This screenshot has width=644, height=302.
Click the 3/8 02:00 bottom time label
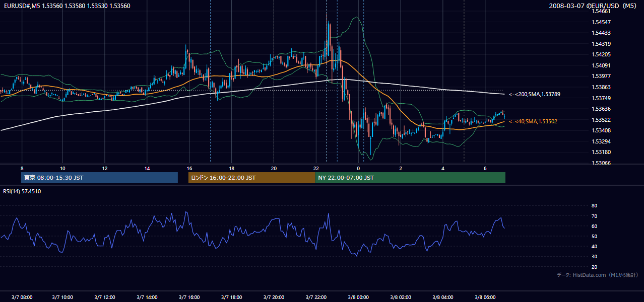401,297
